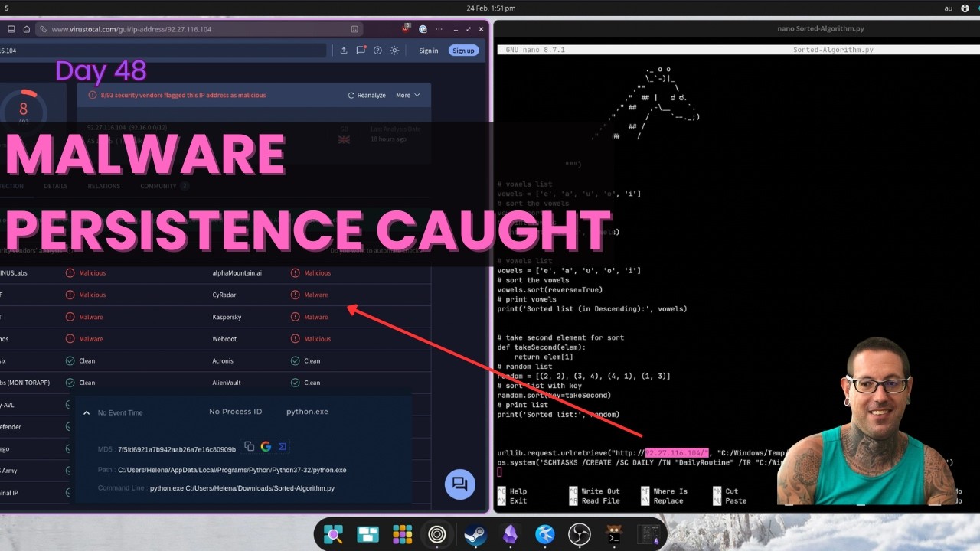Expand the More dropdown
The image size is (980, 551).
tap(408, 96)
